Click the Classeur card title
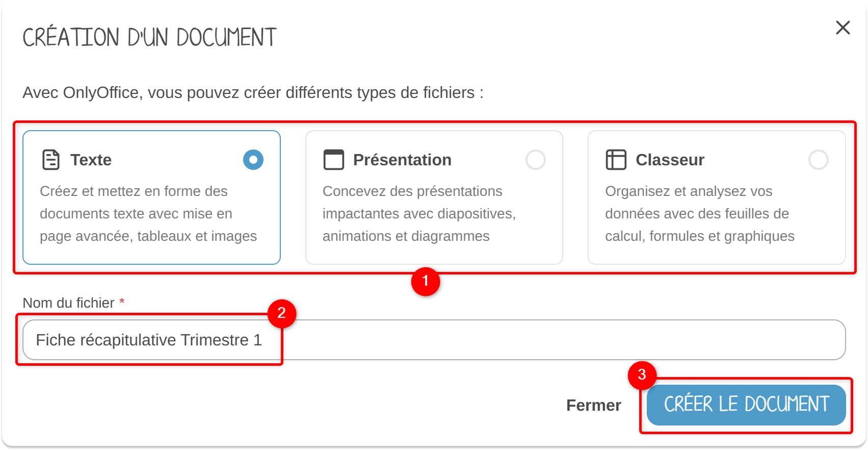 point(670,160)
